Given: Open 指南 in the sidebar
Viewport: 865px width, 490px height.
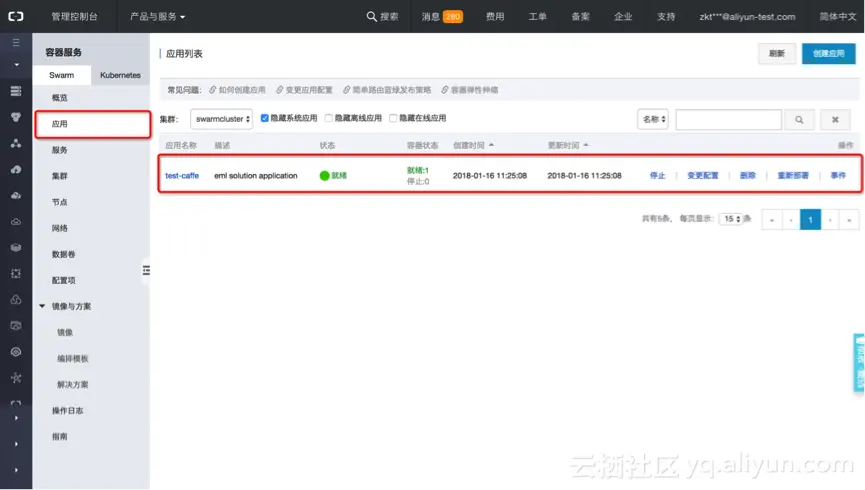Looking at the screenshot, I should pos(60,436).
